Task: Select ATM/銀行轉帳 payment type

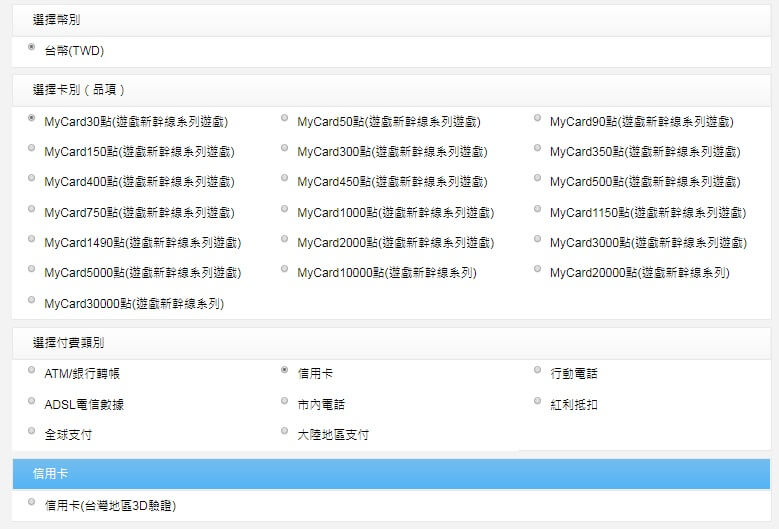Action: point(31,370)
